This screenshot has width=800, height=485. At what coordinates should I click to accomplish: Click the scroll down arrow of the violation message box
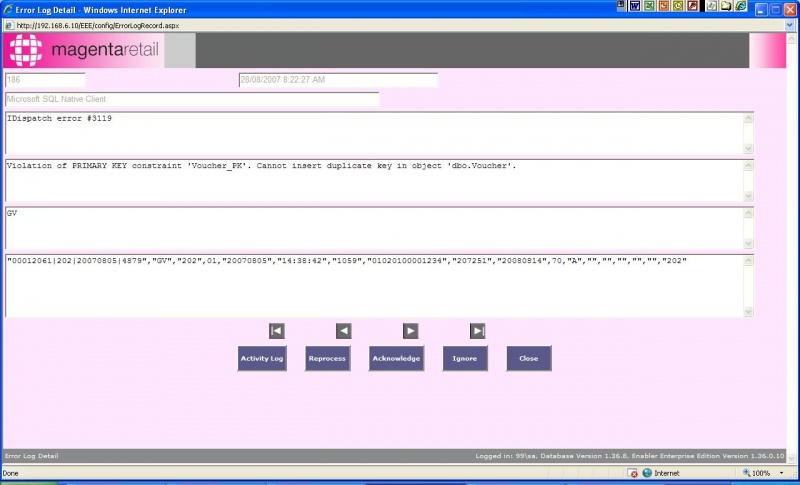(x=748, y=196)
